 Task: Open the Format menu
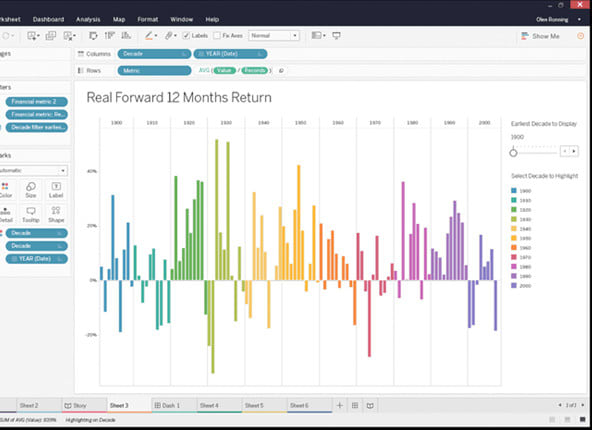click(x=148, y=19)
